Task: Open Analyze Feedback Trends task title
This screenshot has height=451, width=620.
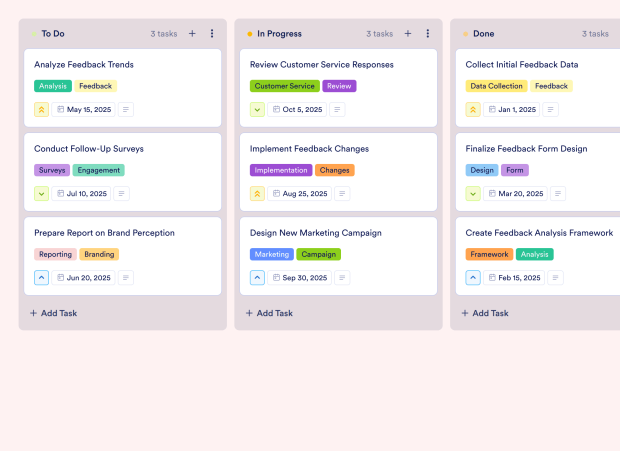Action: coord(84,65)
